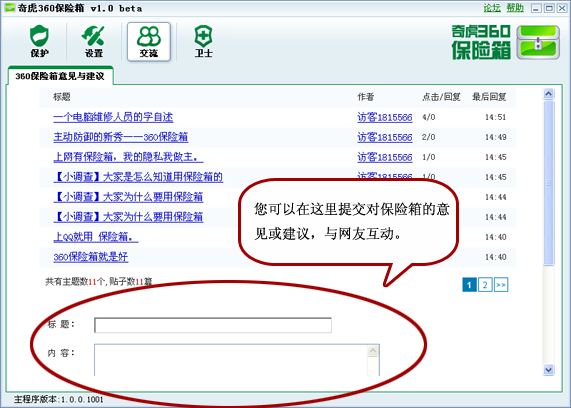Open the 360保险箱就是好 thread
Image resolution: width=571 pixels, height=408 pixels.
tap(91, 257)
